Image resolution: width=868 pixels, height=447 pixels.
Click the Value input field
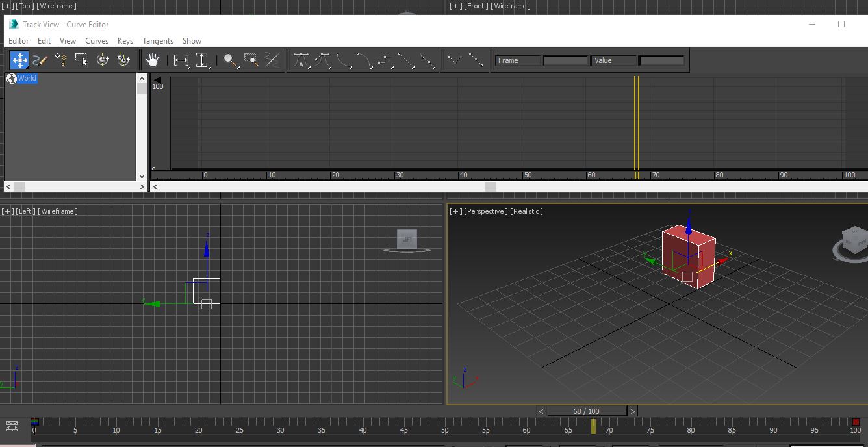[661, 60]
